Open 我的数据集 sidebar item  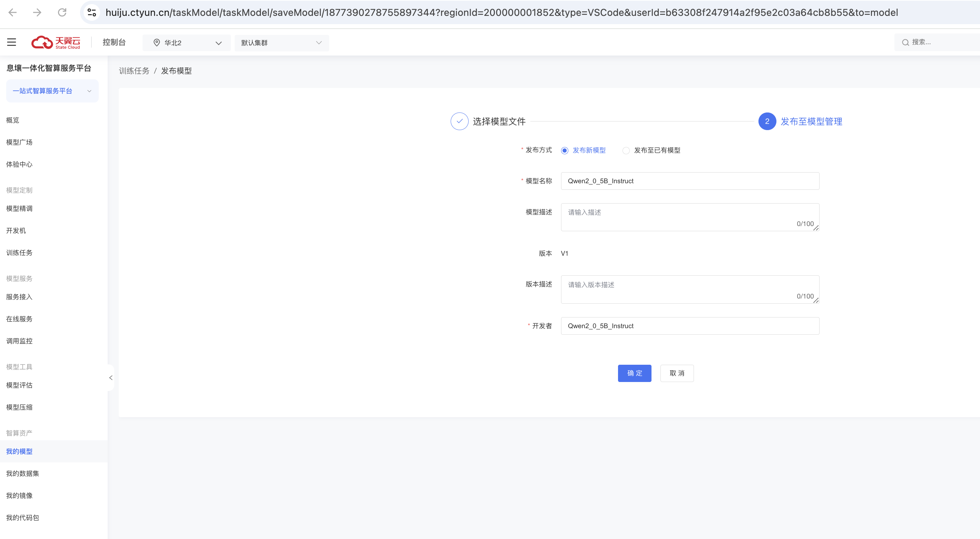[x=23, y=473]
